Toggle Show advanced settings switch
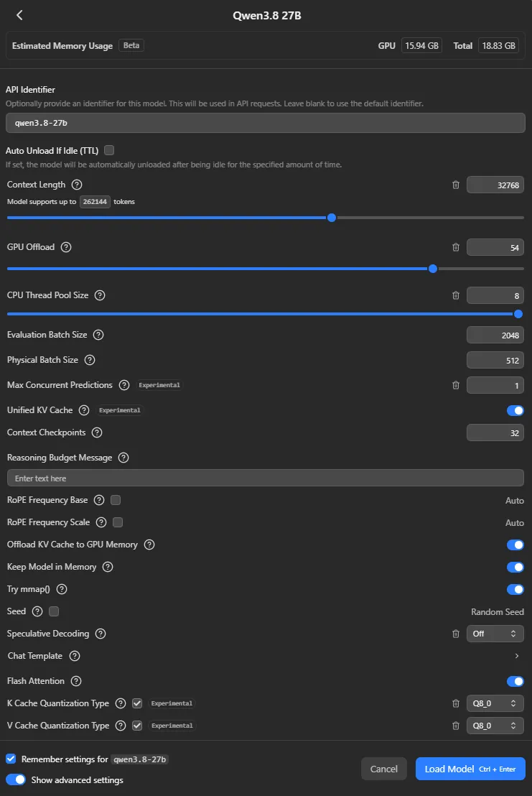 [16, 779]
